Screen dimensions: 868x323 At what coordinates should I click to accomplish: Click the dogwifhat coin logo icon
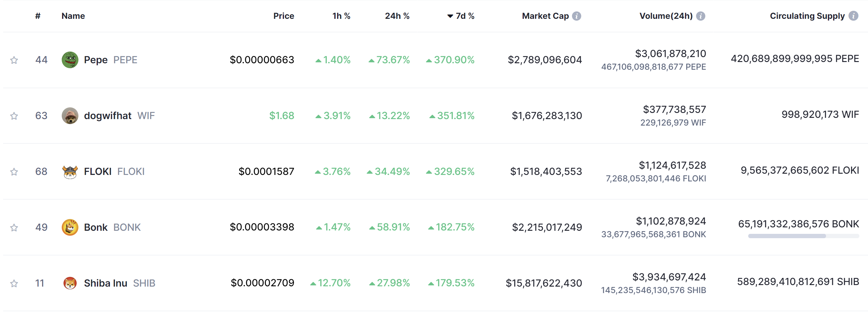click(x=70, y=116)
